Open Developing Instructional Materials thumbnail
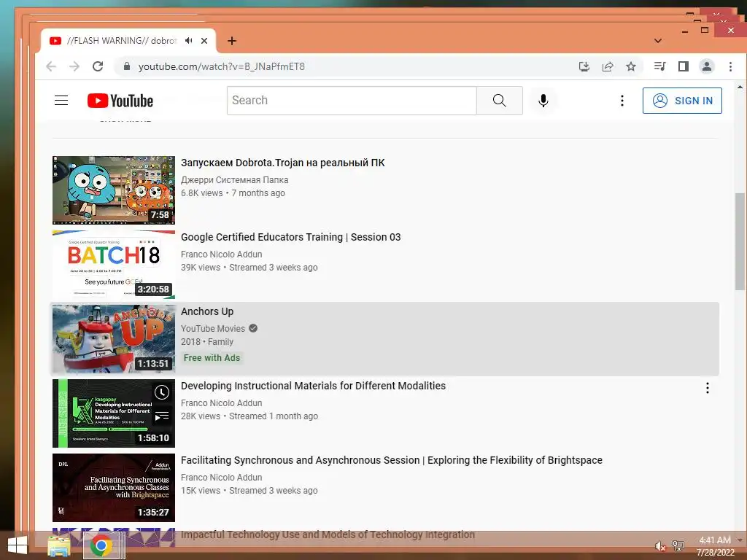Screen dimensions: 747x560 point(113,413)
